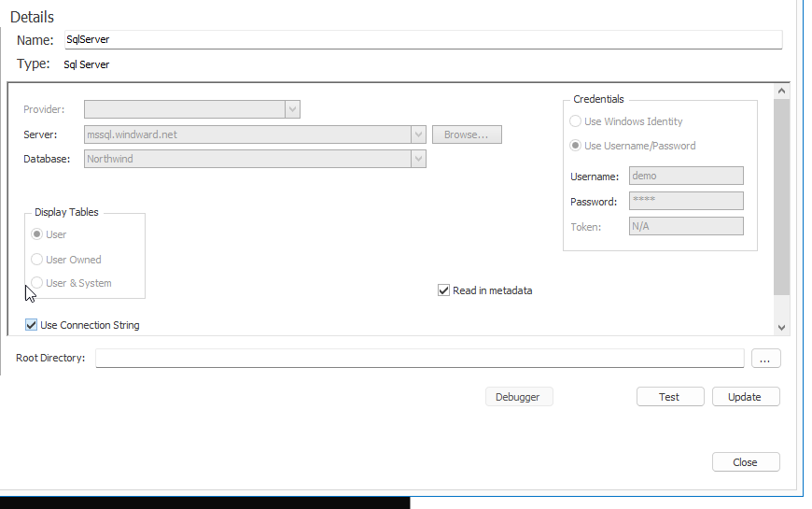812x509 pixels.
Task: Click the Password field
Action: 686,201
